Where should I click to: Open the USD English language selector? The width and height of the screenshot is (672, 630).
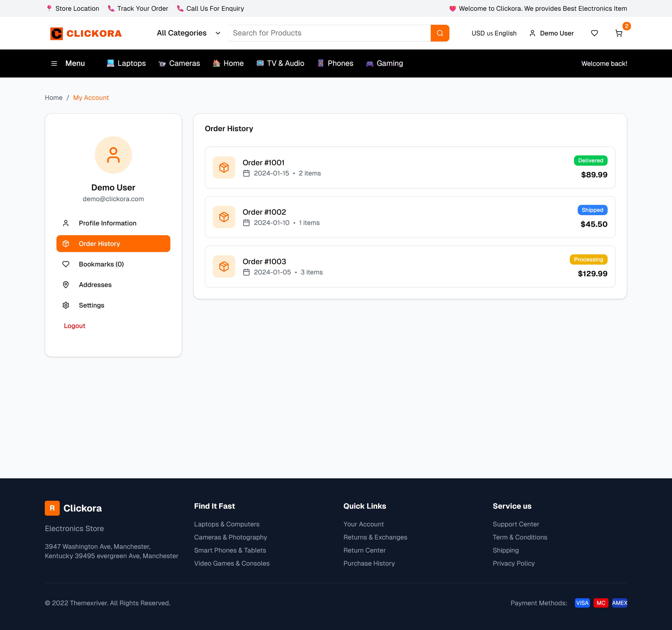click(493, 33)
